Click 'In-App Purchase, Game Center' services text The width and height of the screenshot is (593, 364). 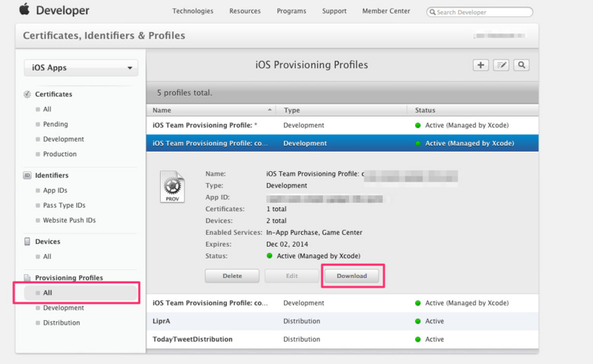tap(314, 233)
